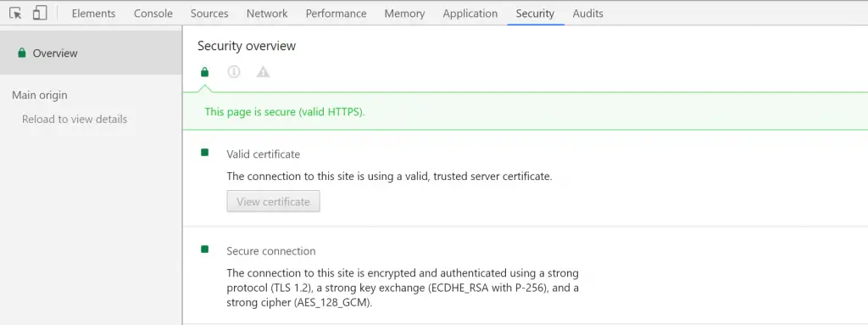
Task: Select the Audits tab
Action: [x=588, y=14]
